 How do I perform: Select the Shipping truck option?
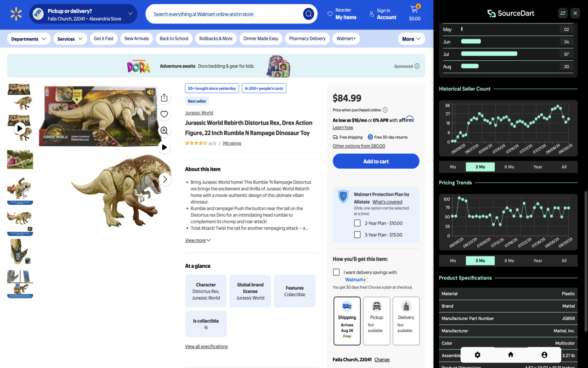pos(347,321)
